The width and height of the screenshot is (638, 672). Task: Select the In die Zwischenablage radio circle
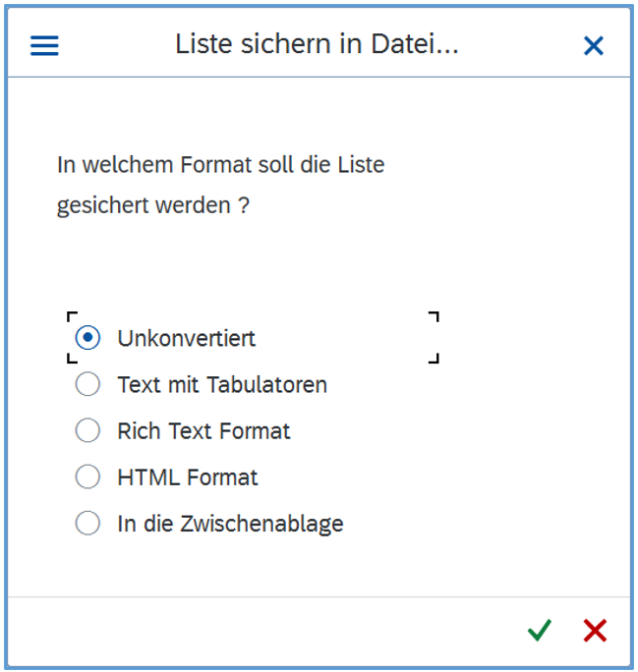(x=87, y=524)
